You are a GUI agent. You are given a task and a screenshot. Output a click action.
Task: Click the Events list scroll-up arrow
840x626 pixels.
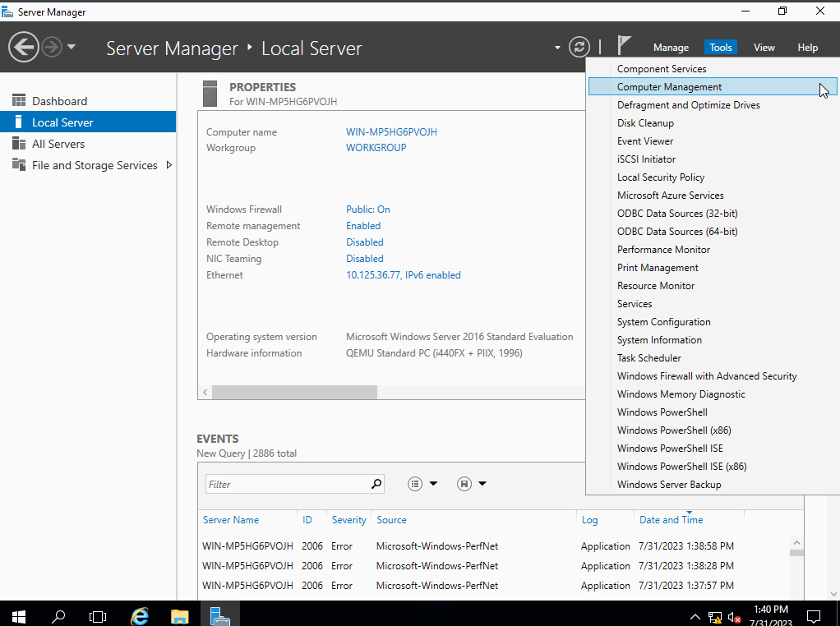point(796,542)
